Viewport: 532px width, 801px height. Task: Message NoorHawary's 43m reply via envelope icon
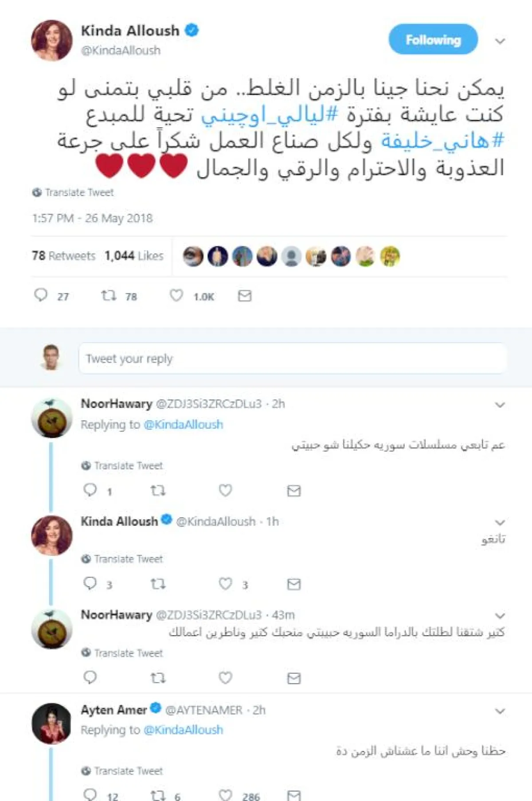pos(294,678)
